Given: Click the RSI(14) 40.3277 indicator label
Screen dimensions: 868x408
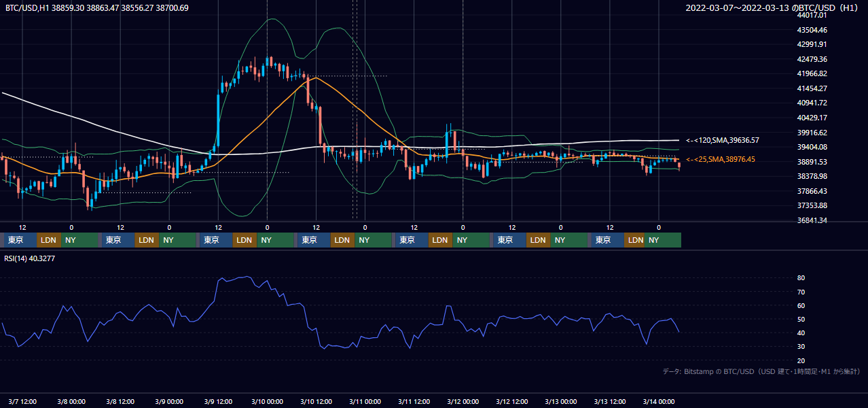Looking at the screenshot, I should click(30, 258).
